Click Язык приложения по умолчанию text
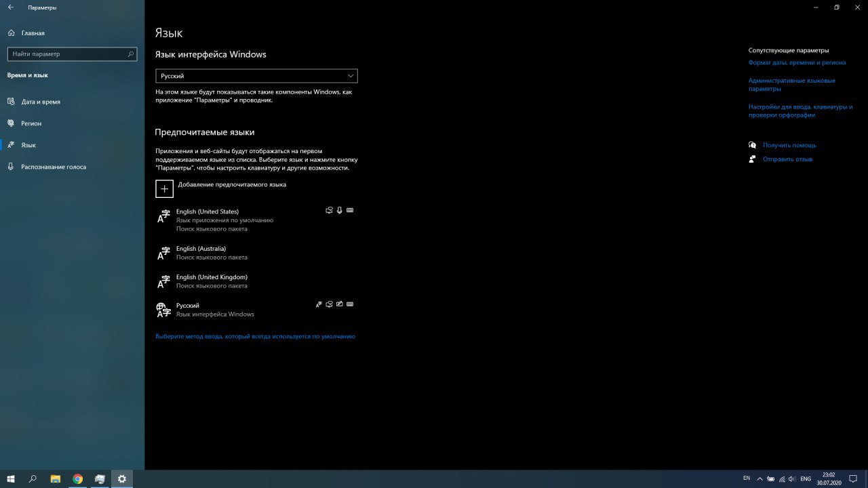Screen dimensions: 868x488 tap(224, 220)
